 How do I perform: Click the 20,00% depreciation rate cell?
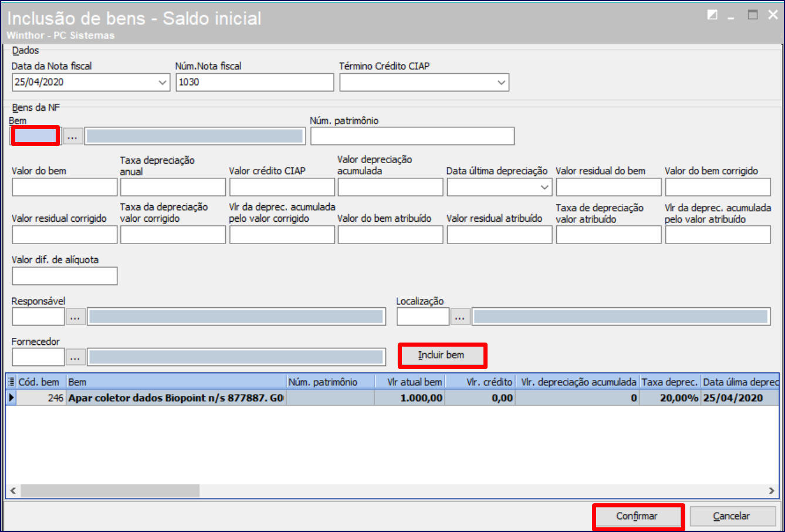coord(670,398)
